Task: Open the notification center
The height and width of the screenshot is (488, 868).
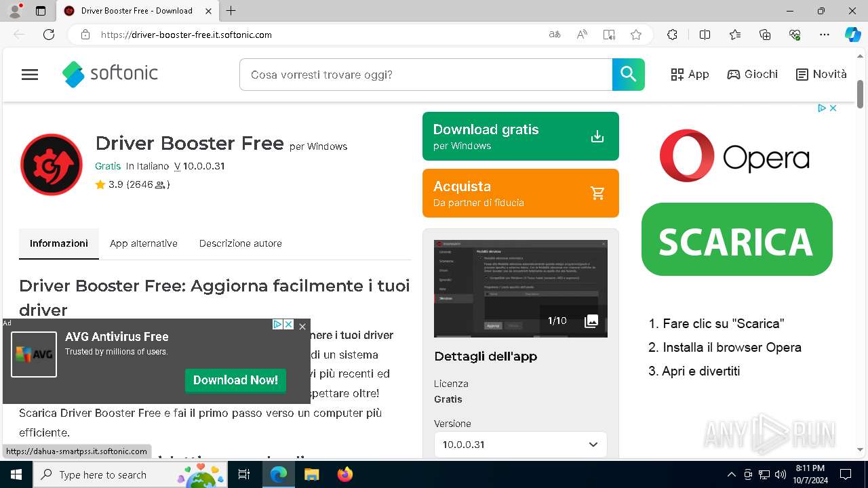Action: [x=846, y=474]
